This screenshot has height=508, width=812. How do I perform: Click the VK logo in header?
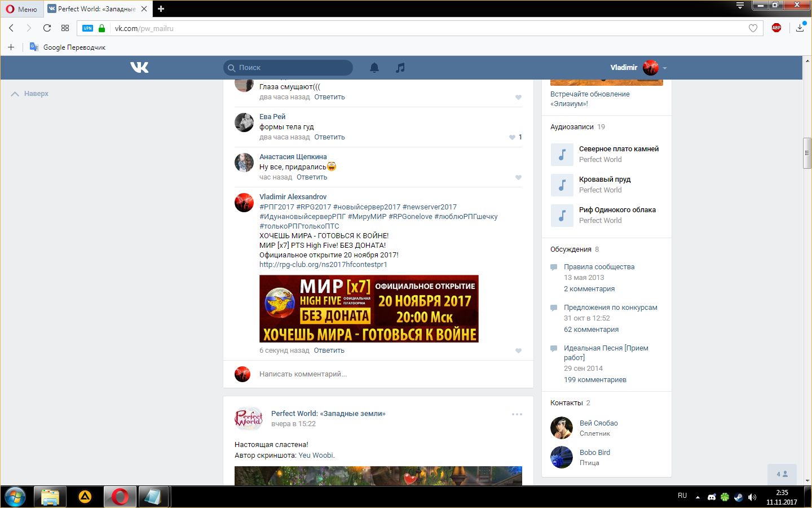tap(139, 68)
